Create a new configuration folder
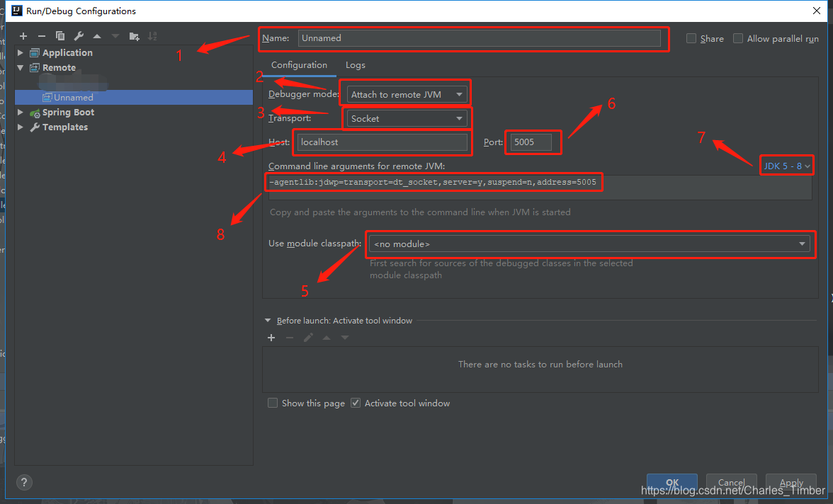Screen dimensions: 833x504 pos(134,36)
